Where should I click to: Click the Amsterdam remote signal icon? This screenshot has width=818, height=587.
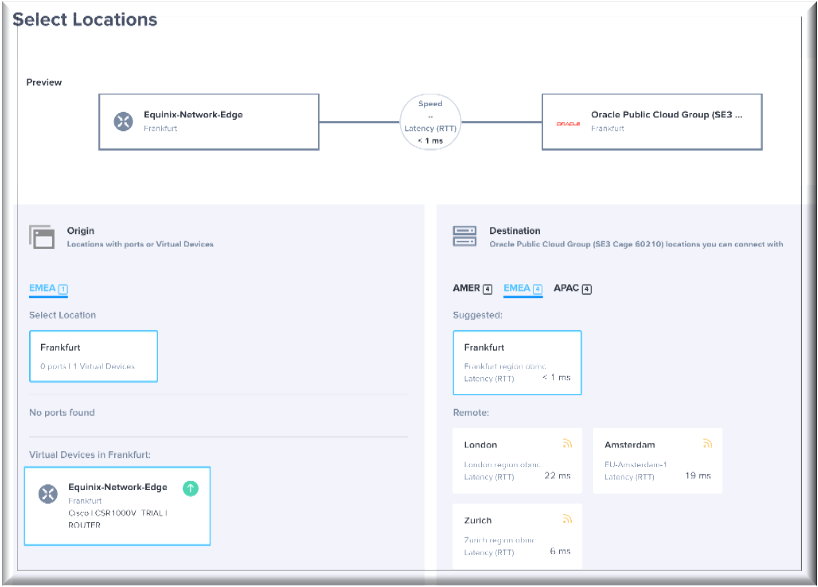(x=707, y=443)
